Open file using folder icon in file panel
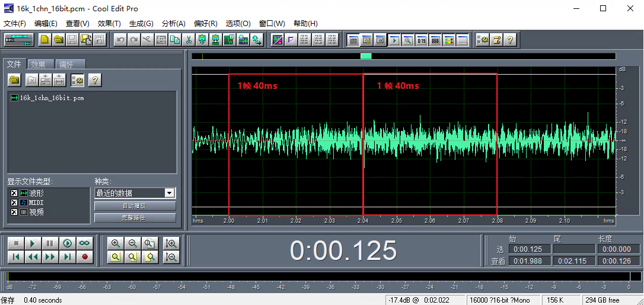 (x=14, y=80)
